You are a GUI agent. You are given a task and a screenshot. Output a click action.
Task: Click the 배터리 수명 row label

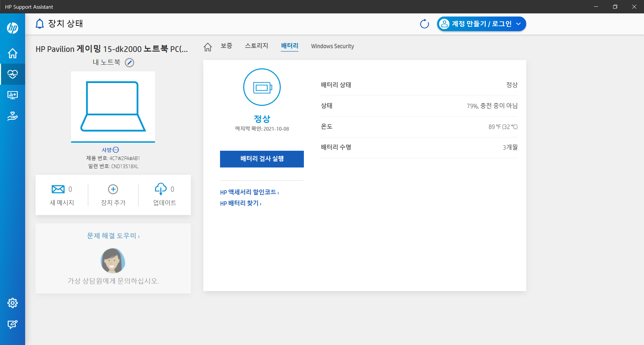click(x=336, y=147)
